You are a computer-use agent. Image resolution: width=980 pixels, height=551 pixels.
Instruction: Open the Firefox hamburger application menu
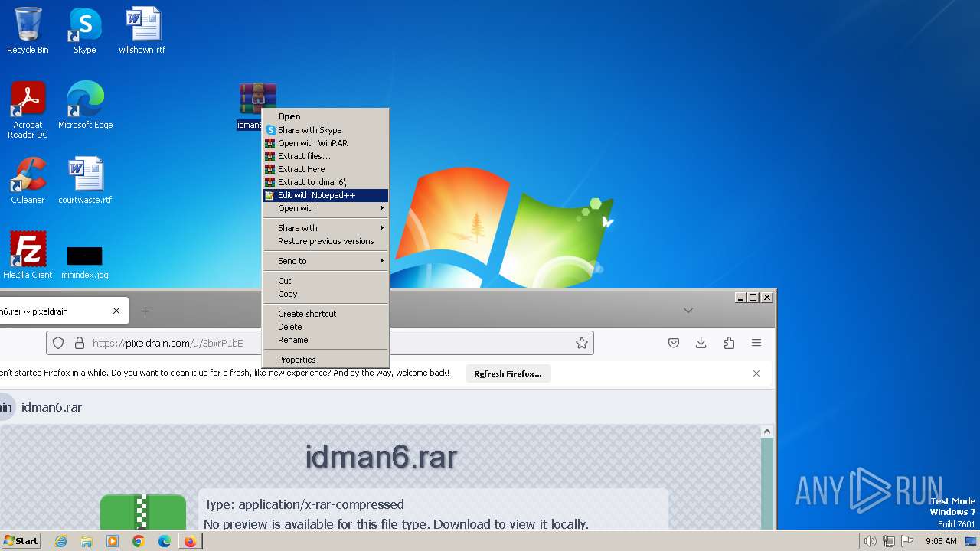(x=756, y=343)
